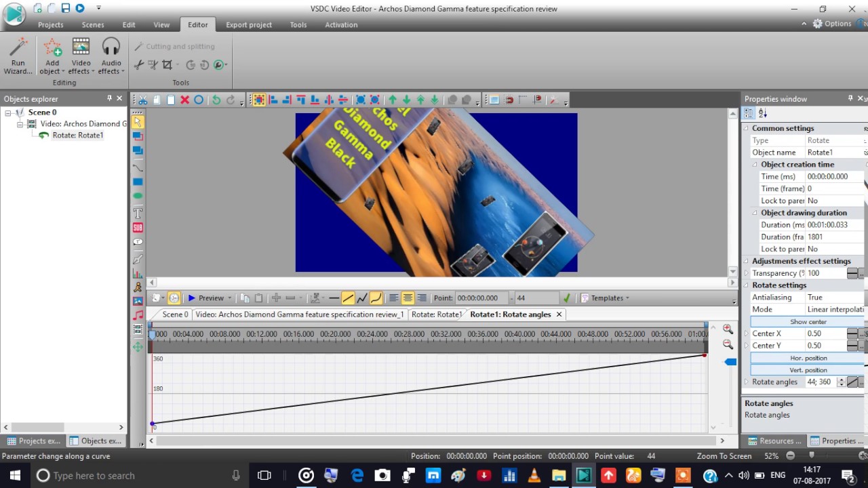Click the Options button
This screenshot has height=488, width=868.
[832, 24]
